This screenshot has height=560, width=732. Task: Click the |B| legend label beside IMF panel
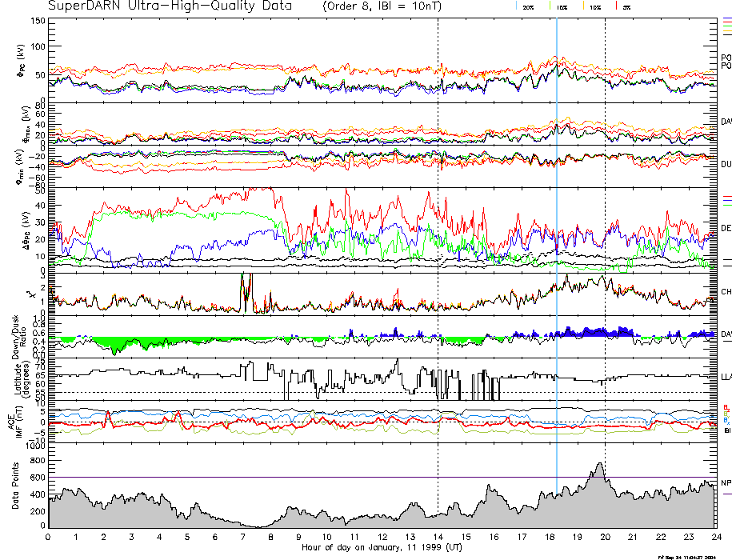(x=727, y=430)
